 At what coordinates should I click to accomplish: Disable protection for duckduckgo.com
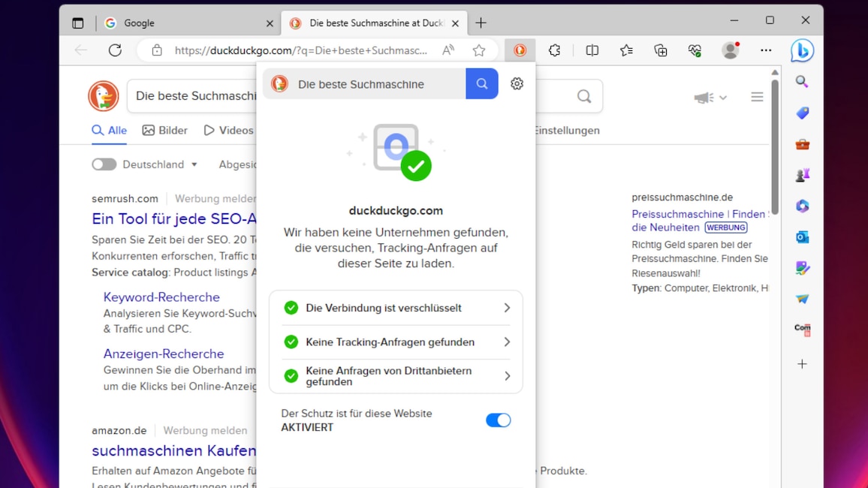pyautogui.click(x=498, y=420)
